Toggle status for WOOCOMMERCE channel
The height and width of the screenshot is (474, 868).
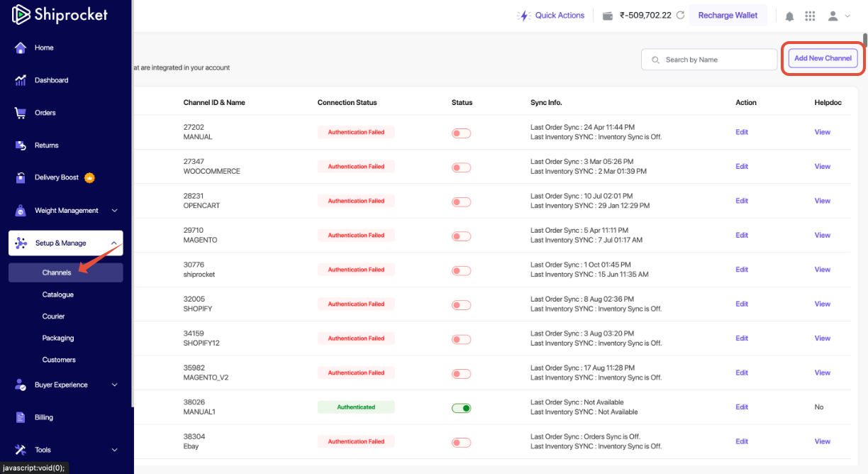point(461,167)
